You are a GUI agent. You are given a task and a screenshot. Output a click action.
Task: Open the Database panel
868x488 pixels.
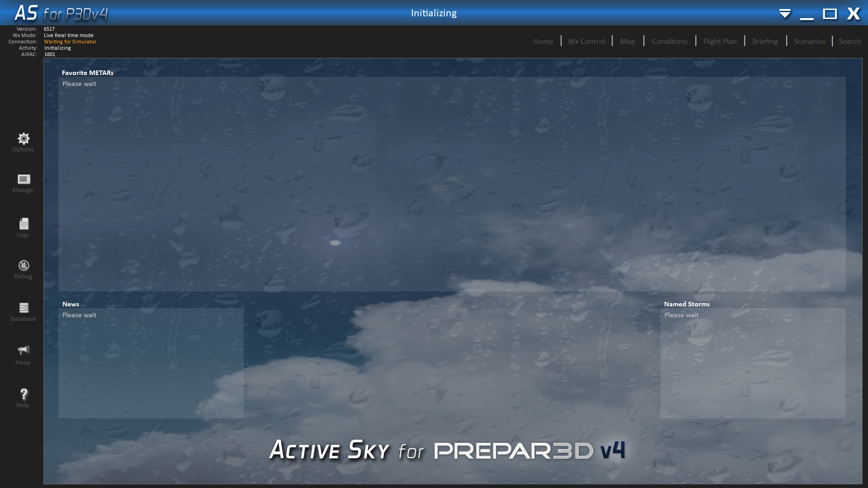(x=23, y=310)
